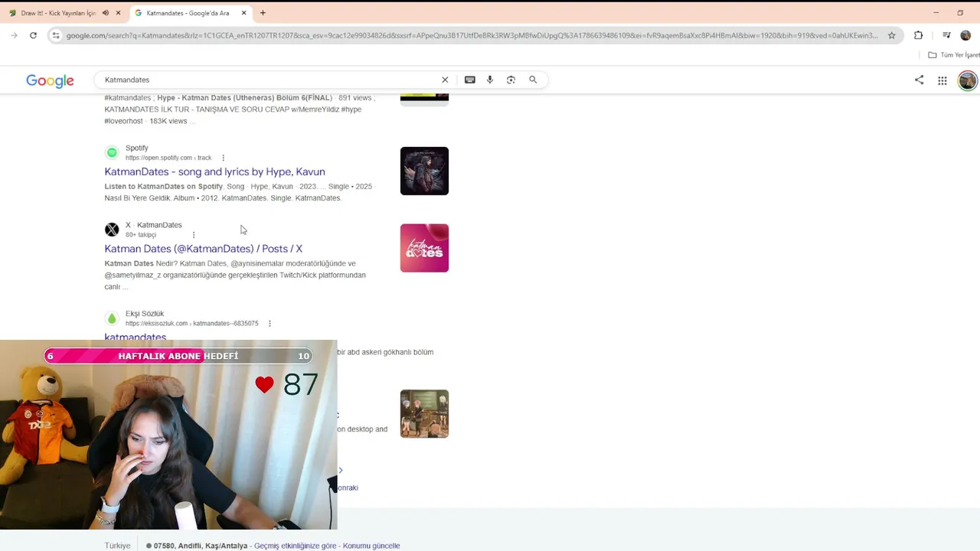This screenshot has width=980, height=551.
Task: Click the Ekşi Sözlük favicon
Action: tap(112, 318)
